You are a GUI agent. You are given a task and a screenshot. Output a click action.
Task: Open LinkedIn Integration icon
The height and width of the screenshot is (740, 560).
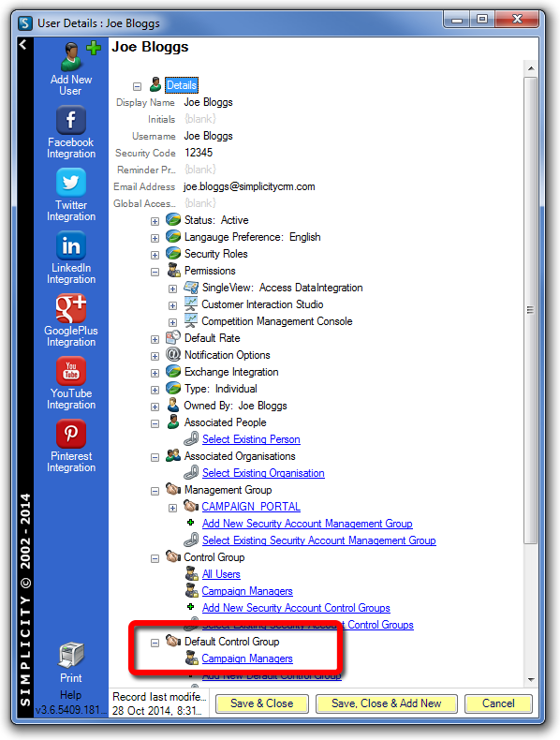tap(71, 245)
